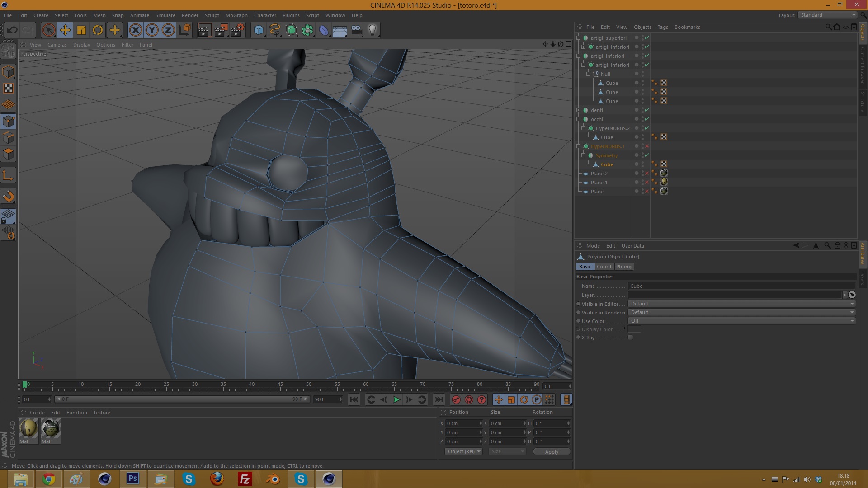Image resolution: width=868 pixels, height=488 pixels.
Task: Select the Scale tool
Action: pos(81,30)
